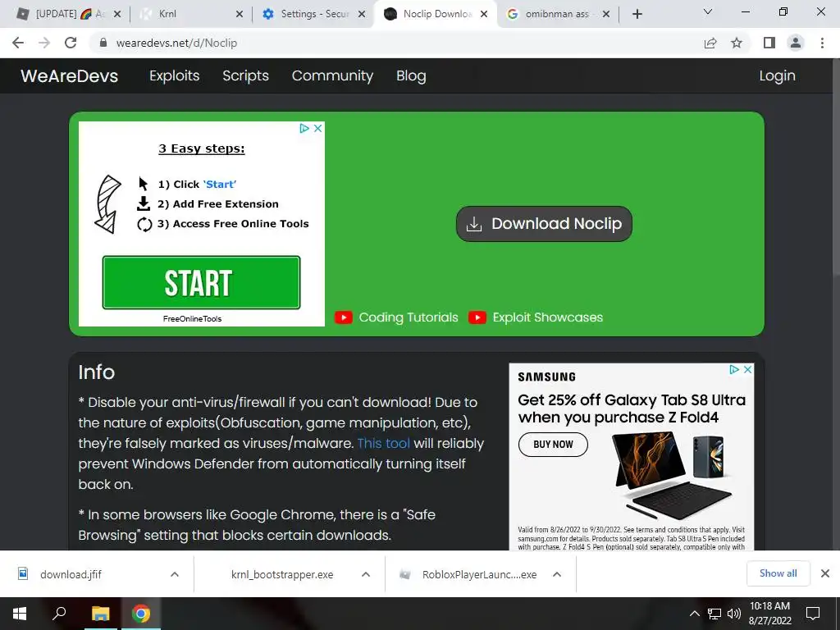The width and height of the screenshot is (840, 630).
Task: Expand options for RobloxPlayerLauncher download
Action: 557,574
